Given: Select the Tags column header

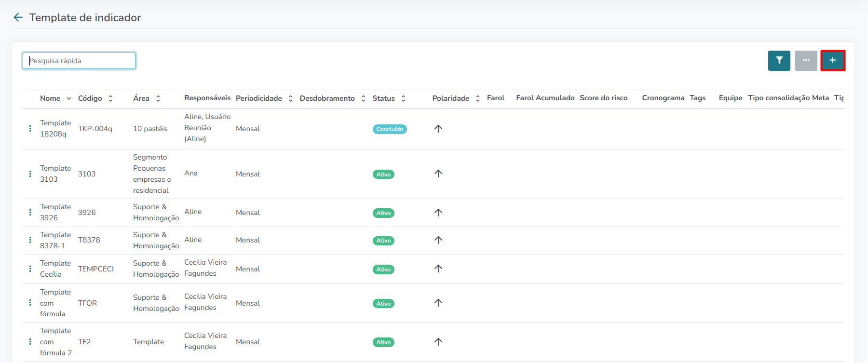Looking at the screenshot, I should pos(698,98).
